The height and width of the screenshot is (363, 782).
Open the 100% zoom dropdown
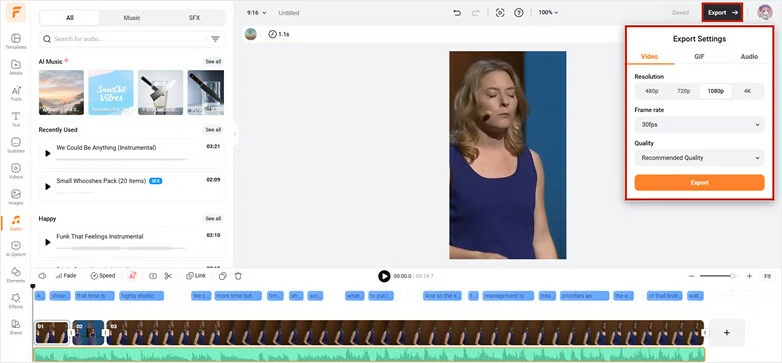click(548, 13)
